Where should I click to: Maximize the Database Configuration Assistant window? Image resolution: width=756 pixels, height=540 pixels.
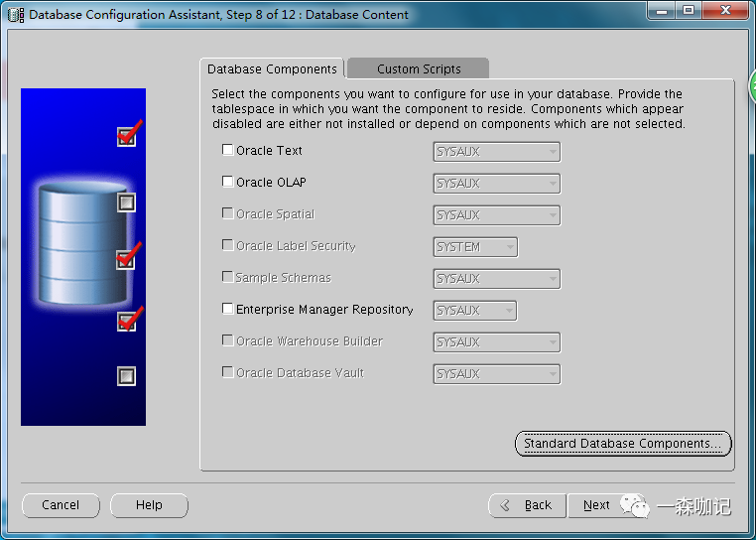(x=689, y=11)
